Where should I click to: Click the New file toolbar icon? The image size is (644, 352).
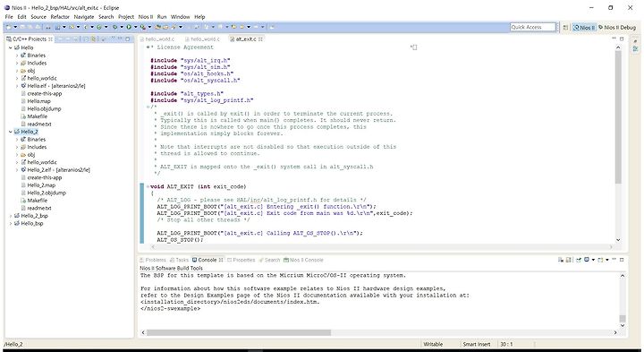tap(9, 27)
